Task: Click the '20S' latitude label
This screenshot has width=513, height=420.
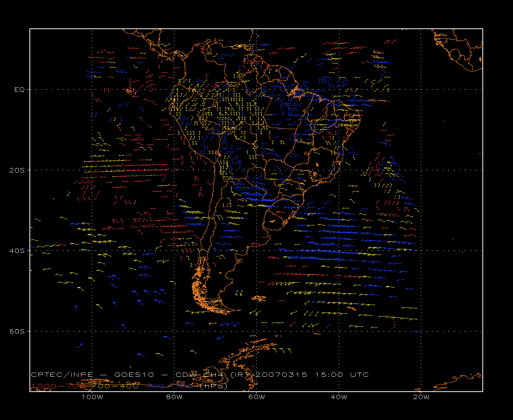Action: point(18,170)
